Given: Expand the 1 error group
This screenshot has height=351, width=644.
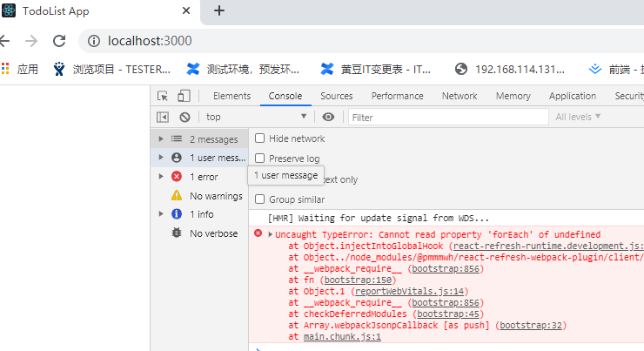Looking at the screenshot, I should click(161, 177).
